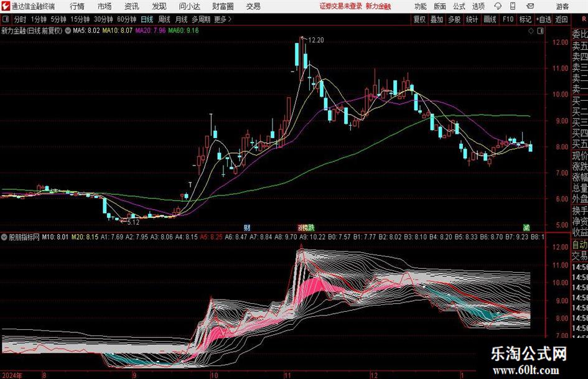
Task: Open the 问小达 menu
Action: (189, 6)
